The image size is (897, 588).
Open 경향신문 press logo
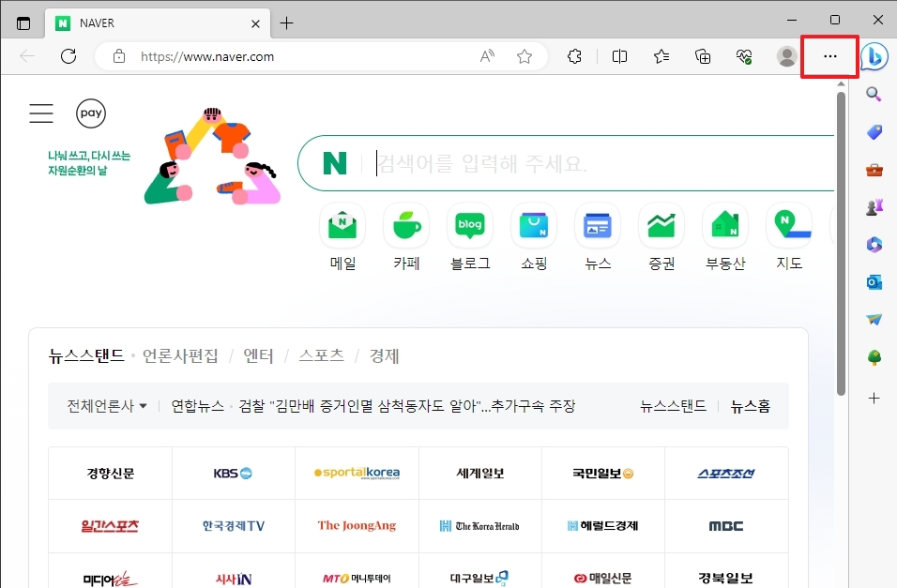(111, 473)
